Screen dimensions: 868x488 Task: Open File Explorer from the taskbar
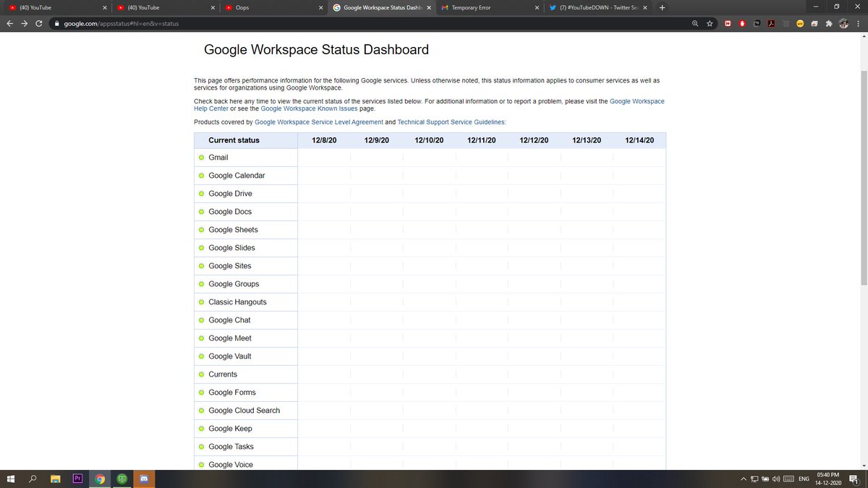55,479
